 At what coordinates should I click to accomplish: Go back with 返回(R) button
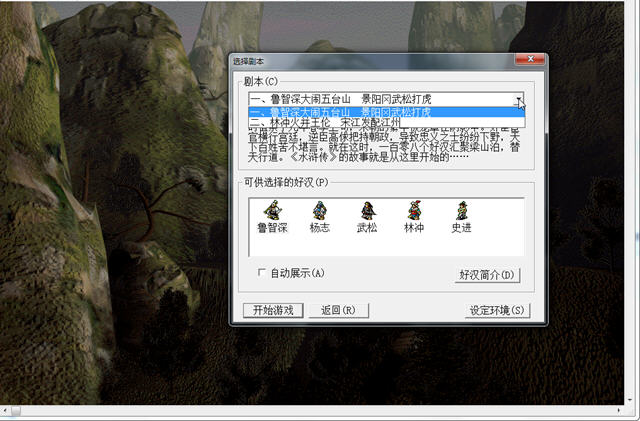pos(338,310)
